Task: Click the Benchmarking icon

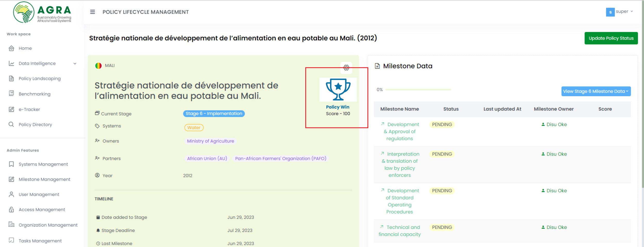Action: tap(11, 93)
